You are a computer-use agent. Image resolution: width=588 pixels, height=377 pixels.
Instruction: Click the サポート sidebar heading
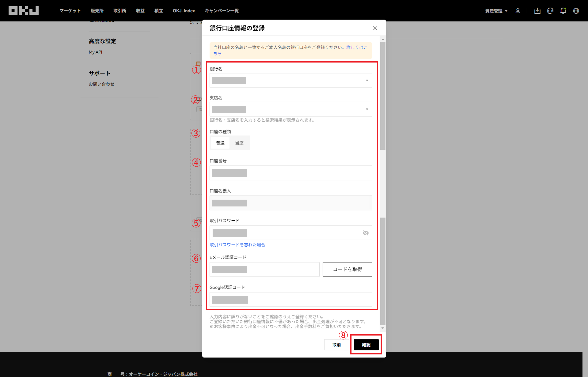coord(99,73)
